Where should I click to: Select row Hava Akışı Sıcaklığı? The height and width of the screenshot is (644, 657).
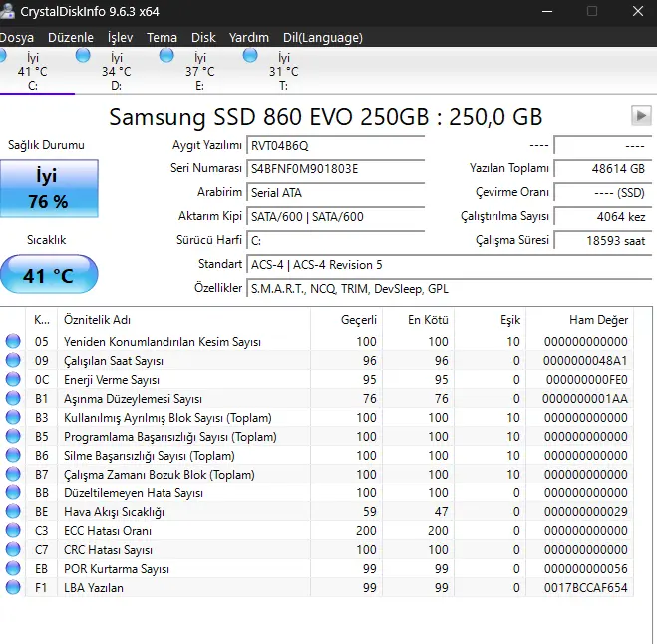pos(317,512)
